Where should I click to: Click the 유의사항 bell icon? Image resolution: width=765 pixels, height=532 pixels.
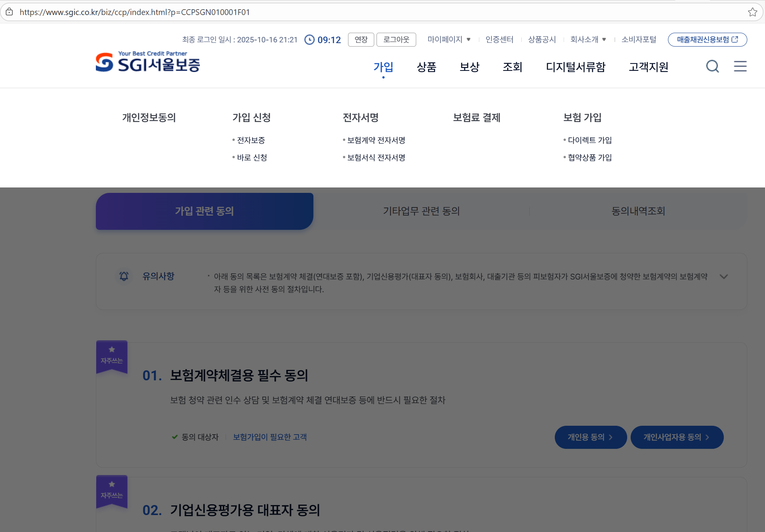[124, 276]
